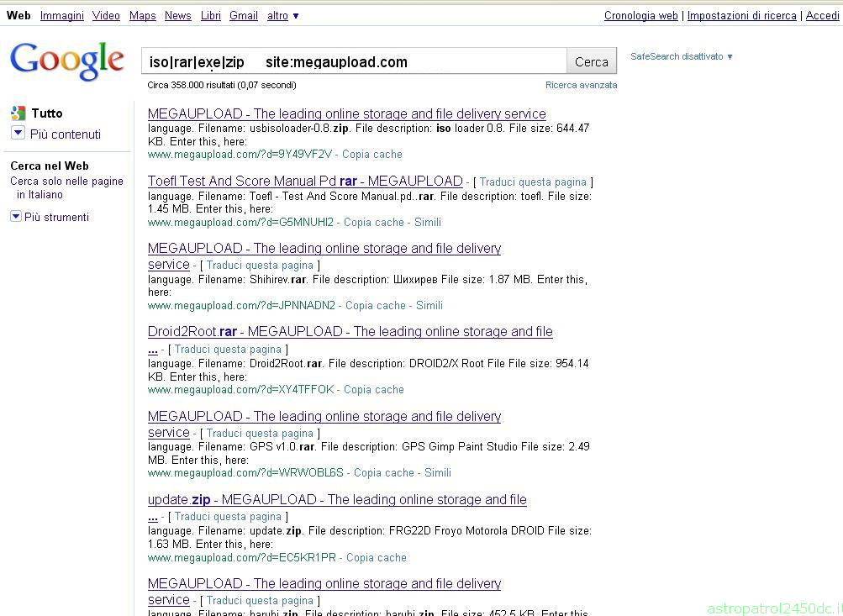843x616 pixels.
Task: Open the Immagini tab
Action: (x=62, y=16)
